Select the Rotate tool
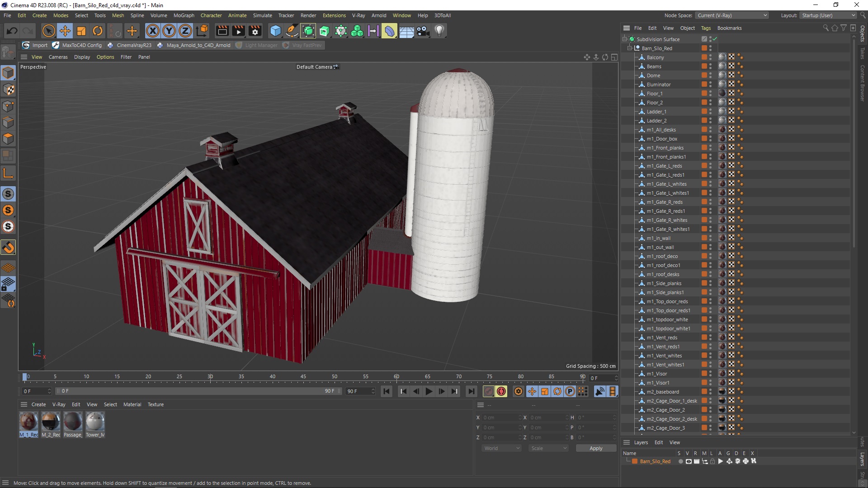Viewport: 868px width, 488px height. click(x=98, y=31)
